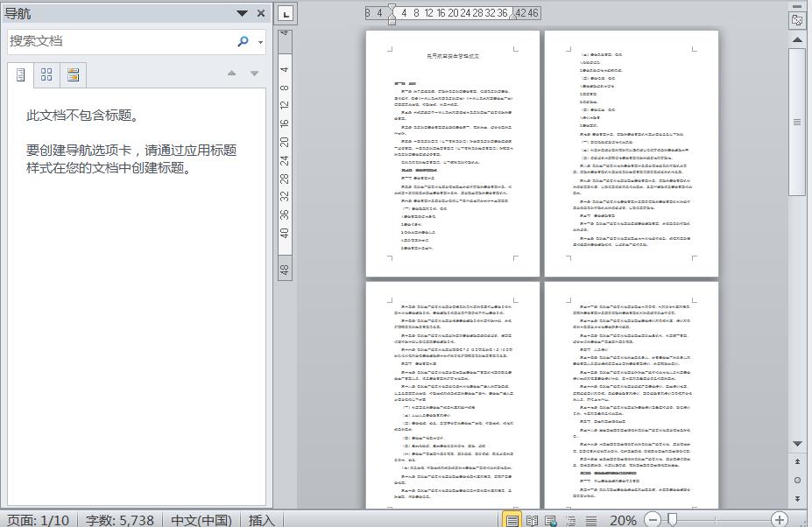The height and width of the screenshot is (527, 812).
Task: Switch to browse pages thumbnail tab
Action: (x=46, y=74)
